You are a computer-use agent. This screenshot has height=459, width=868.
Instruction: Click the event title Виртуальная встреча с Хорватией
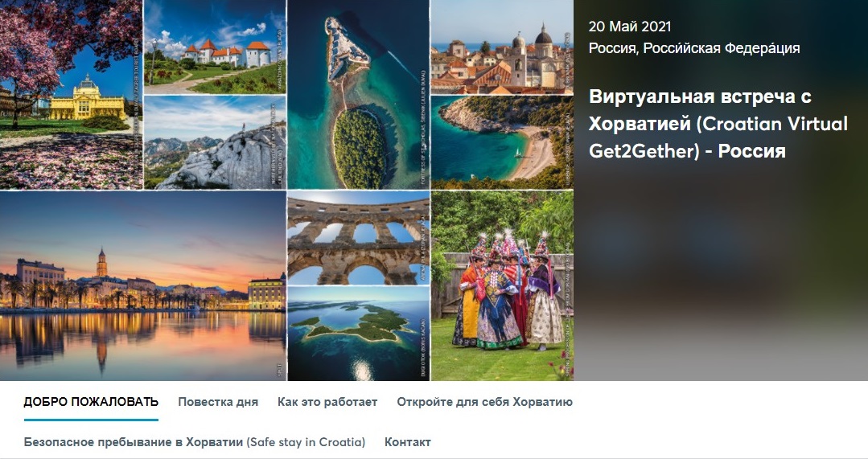pyautogui.click(x=718, y=123)
